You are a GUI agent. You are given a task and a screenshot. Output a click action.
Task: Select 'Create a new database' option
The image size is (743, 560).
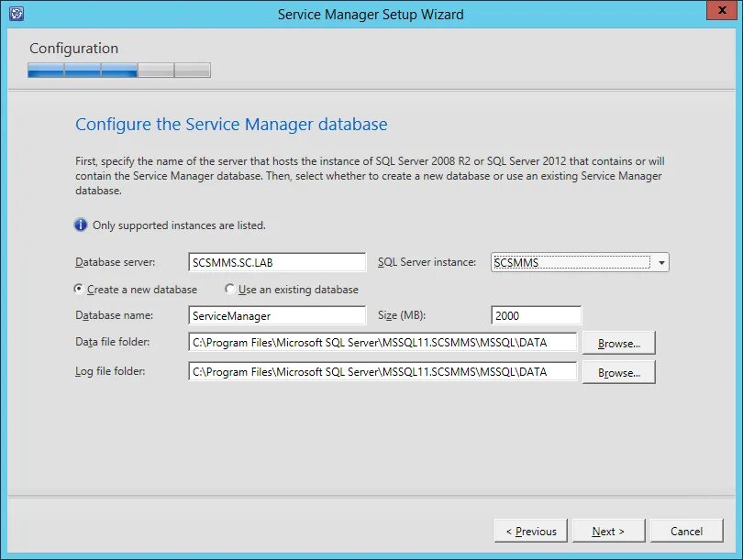(x=79, y=290)
